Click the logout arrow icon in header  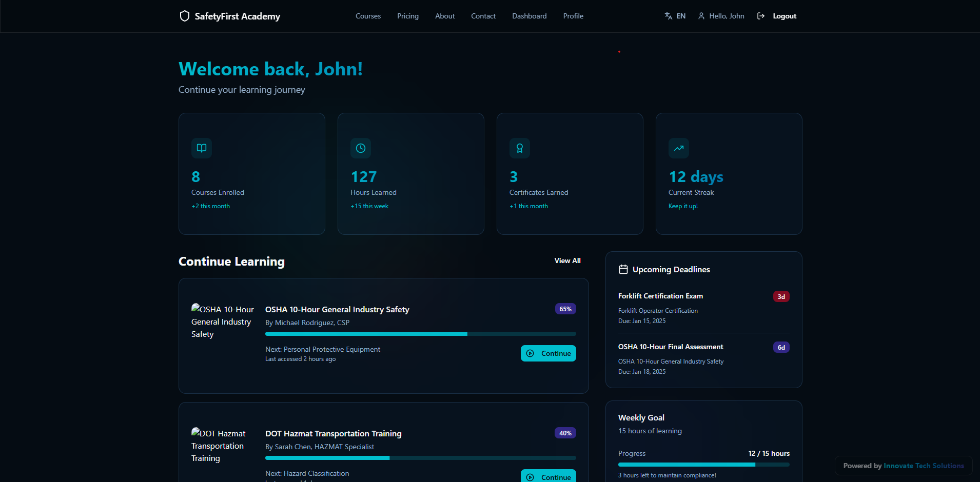761,16
